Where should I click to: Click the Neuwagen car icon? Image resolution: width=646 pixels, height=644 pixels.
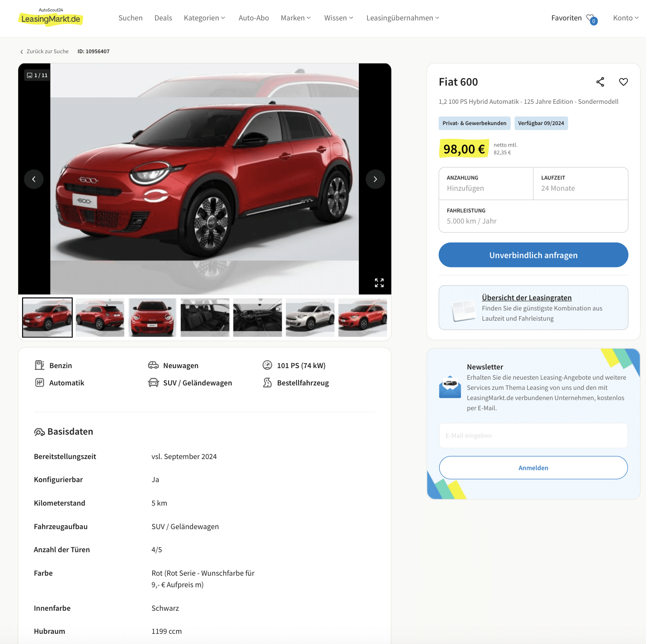coord(154,365)
